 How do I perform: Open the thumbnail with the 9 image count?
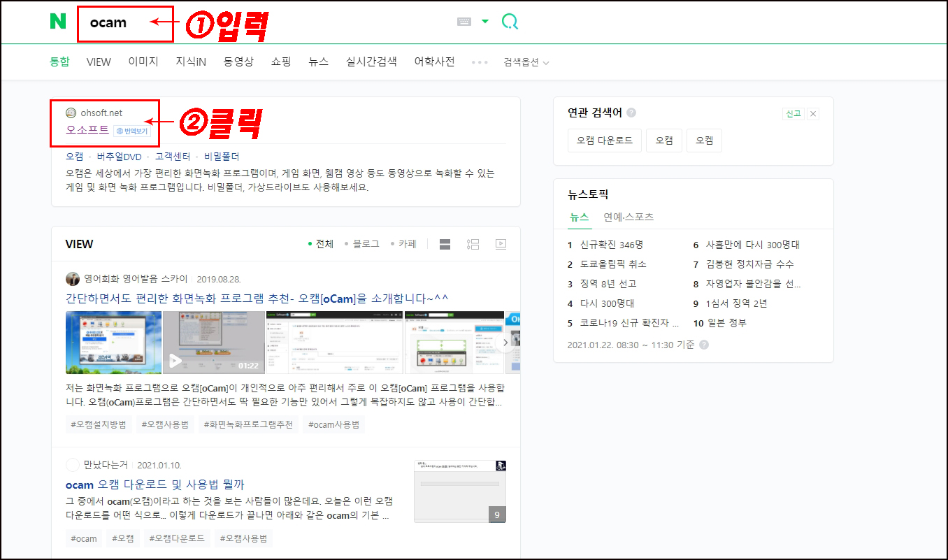pyautogui.click(x=460, y=491)
